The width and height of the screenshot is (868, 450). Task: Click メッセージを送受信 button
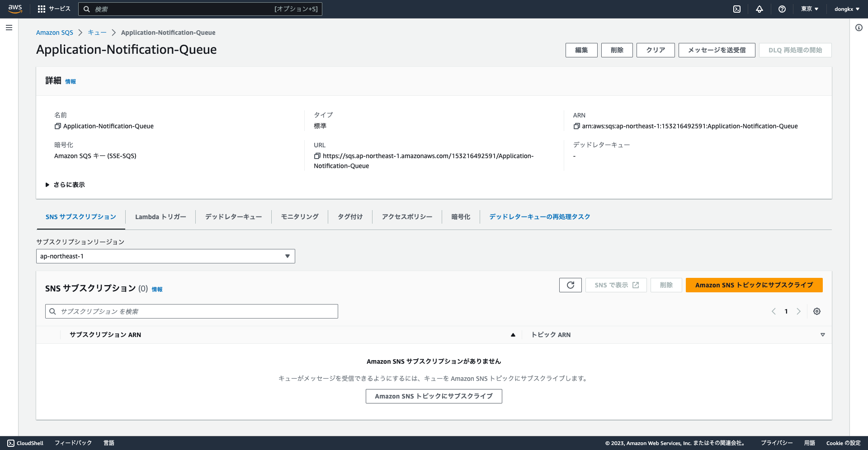point(717,50)
